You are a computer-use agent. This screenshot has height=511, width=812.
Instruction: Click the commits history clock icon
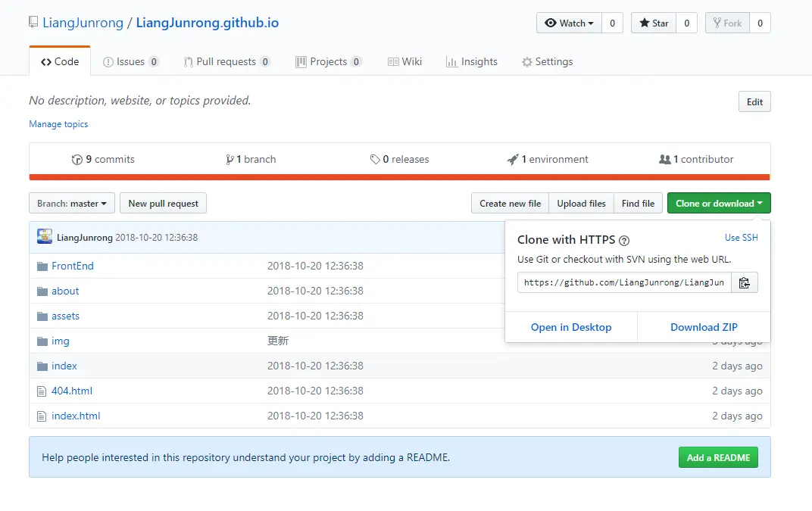pyautogui.click(x=77, y=160)
